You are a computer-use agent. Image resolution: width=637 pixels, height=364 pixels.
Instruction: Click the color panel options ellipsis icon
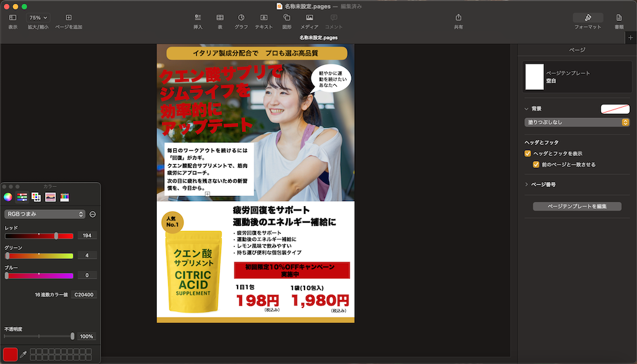92,214
